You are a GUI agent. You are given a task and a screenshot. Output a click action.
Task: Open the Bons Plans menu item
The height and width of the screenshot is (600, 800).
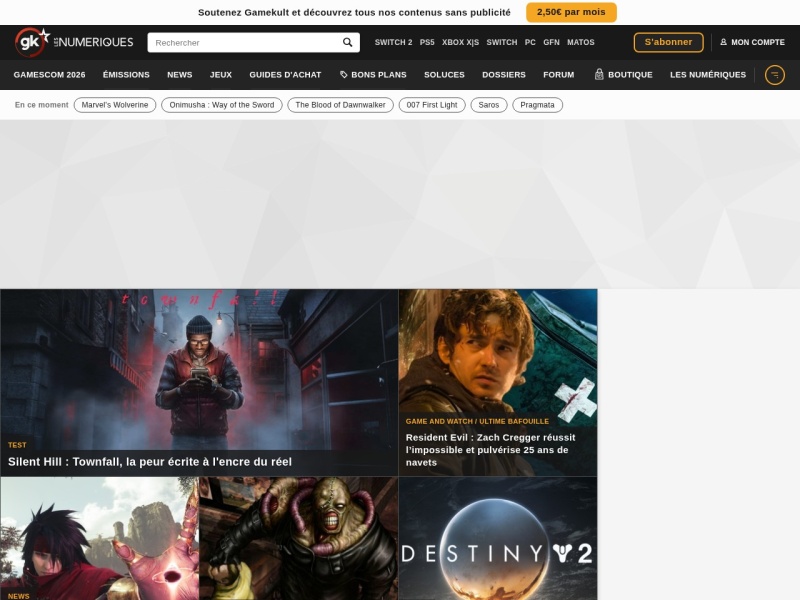373,75
